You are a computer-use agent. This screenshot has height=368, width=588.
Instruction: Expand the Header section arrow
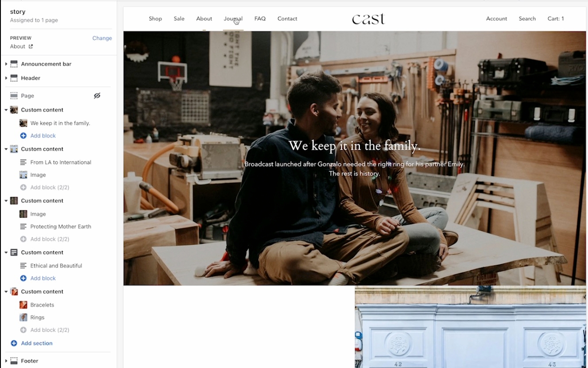pos(6,78)
